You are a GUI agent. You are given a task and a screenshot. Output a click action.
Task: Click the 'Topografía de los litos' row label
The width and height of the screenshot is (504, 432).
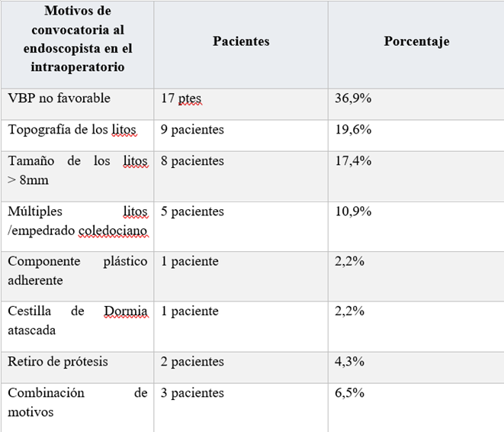click(x=72, y=130)
